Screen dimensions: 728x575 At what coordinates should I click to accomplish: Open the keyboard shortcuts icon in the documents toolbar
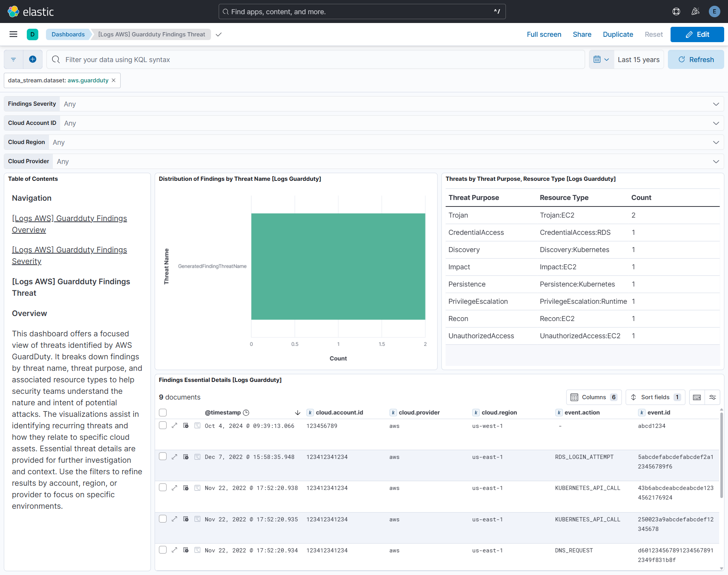[697, 397]
